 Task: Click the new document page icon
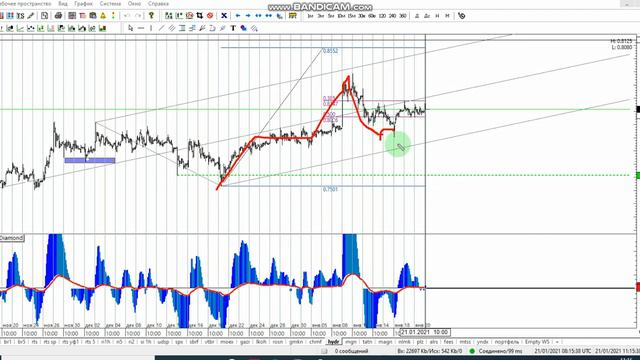[x=44, y=16]
